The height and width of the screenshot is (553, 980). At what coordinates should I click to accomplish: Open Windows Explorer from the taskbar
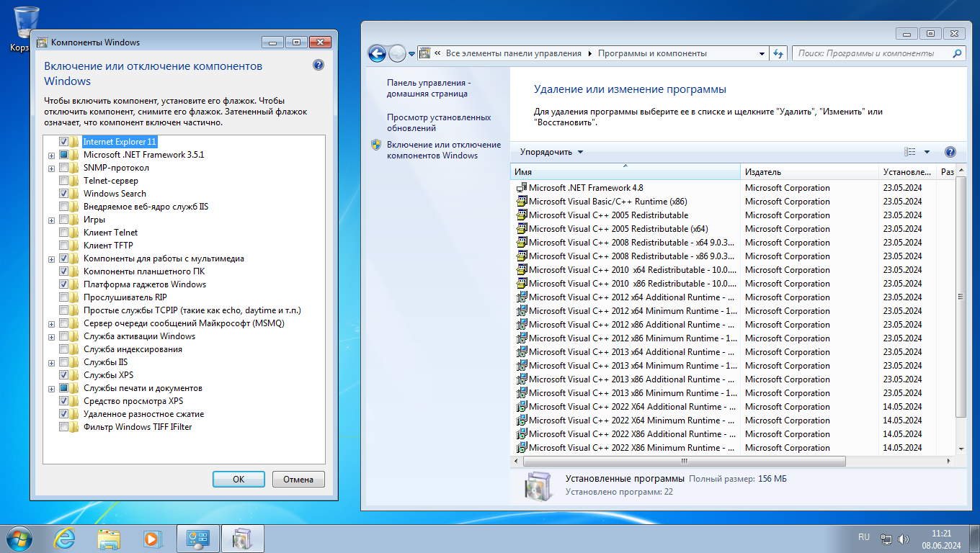coord(109,538)
